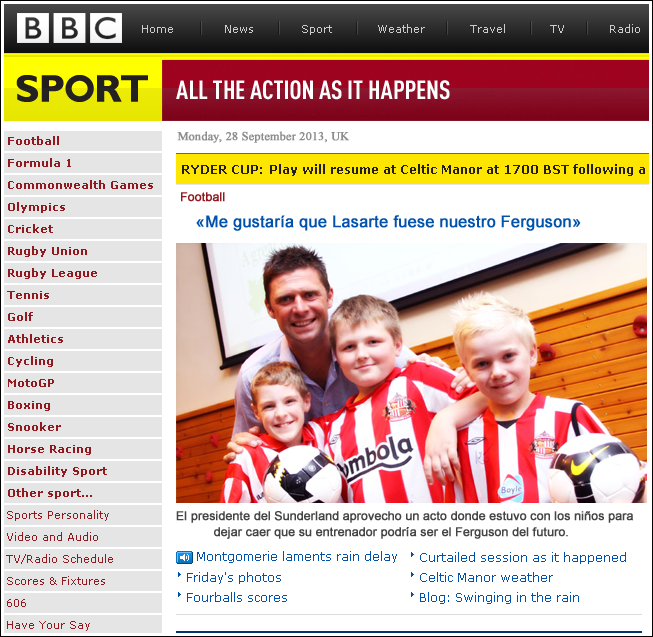Open the Lasarte Ferguson headline article
This screenshot has height=637, width=653.
[388, 222]
